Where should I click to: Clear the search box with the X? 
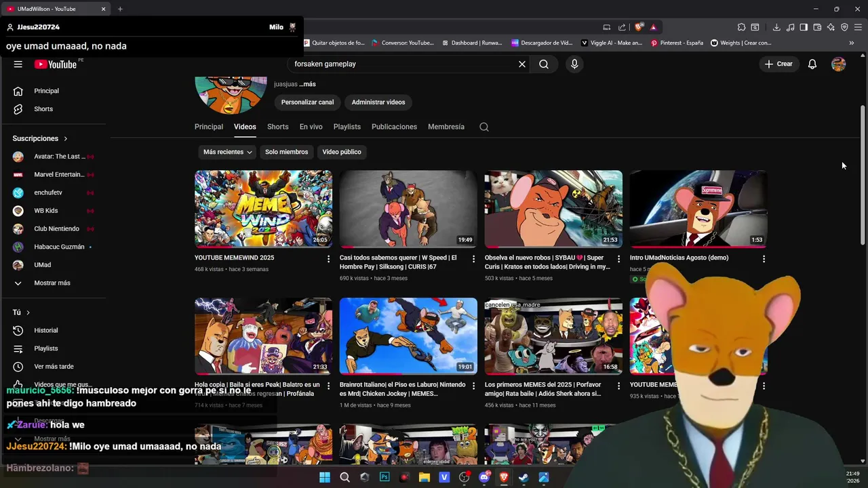pos(522,64)
